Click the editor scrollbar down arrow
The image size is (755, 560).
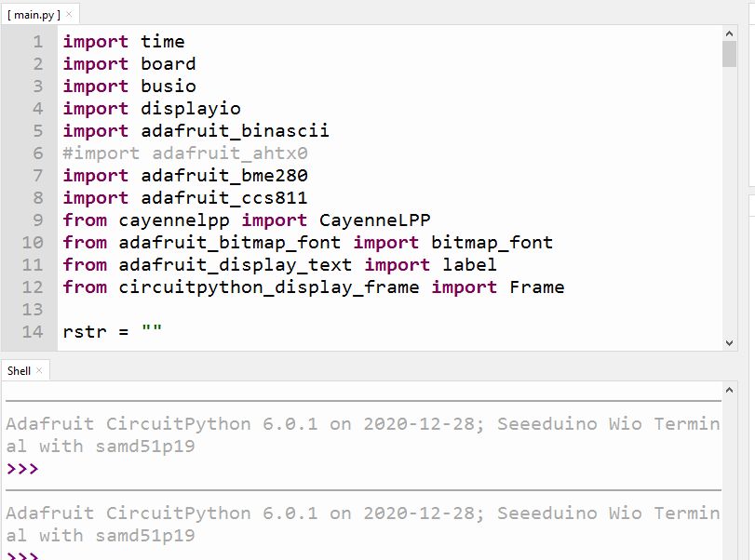(729, 342)
